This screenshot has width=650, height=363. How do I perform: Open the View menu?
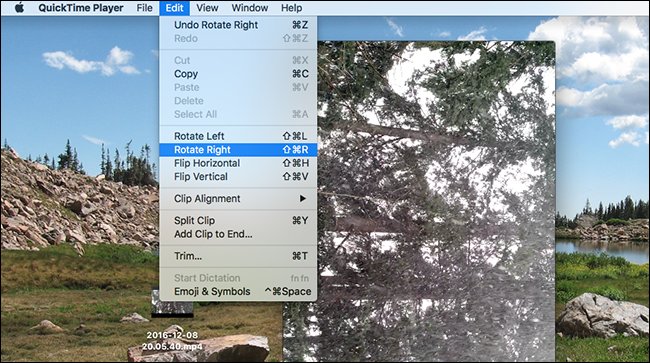[x=207, y=8]
